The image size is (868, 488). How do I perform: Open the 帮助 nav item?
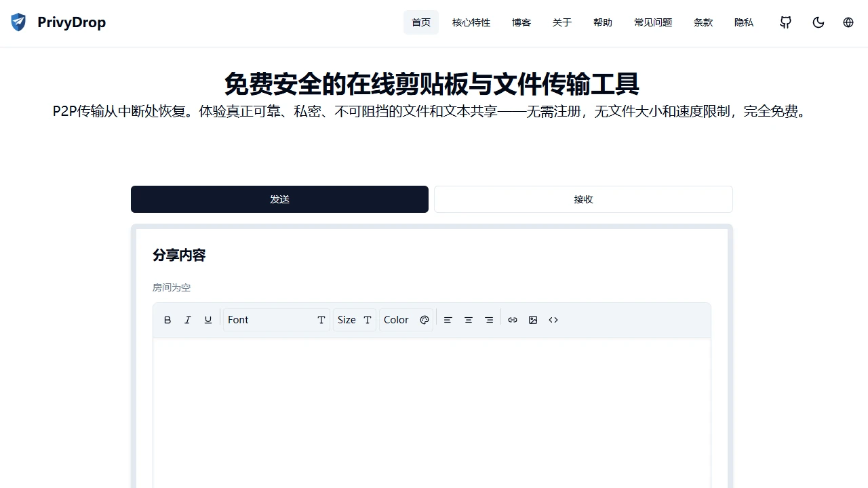(x=603, y=22)
